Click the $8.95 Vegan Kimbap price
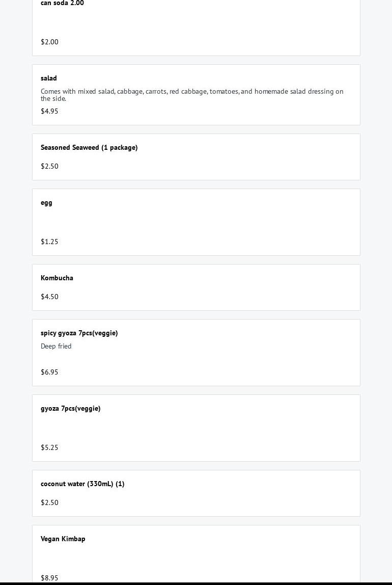The width and height of the screenshot is (392, 585). click(x=49, y=578)
